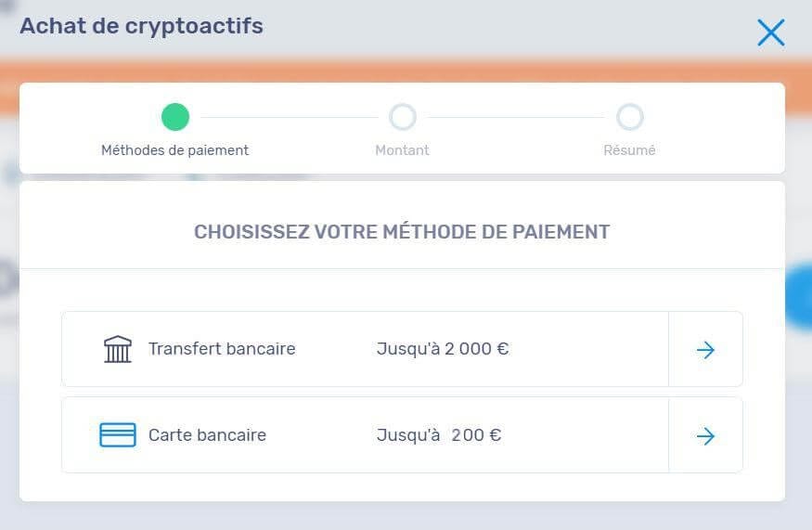Viewport: 812px width, 530px height.
Task: Click the credit card icon
Action: [x=118, y=434]
